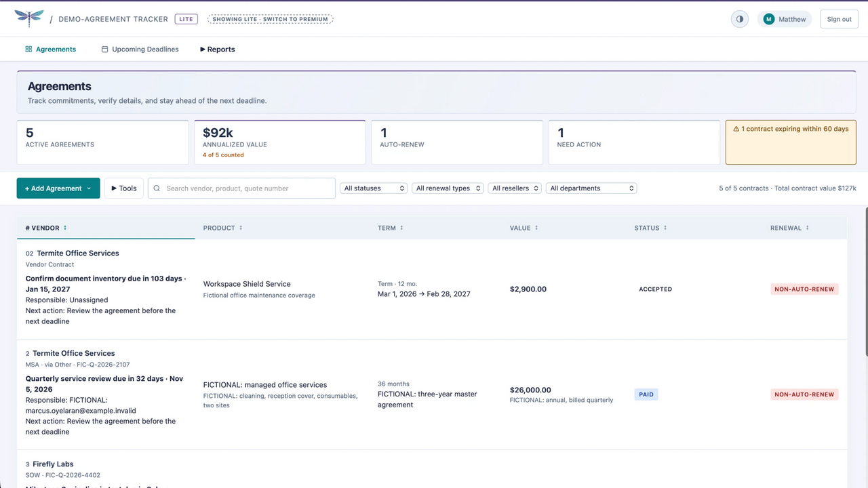Click NON-AUTO-RENEW badge in Workspace Shield row
The image size is (868, 488).
pyautogui.click(x=804, y=289)
